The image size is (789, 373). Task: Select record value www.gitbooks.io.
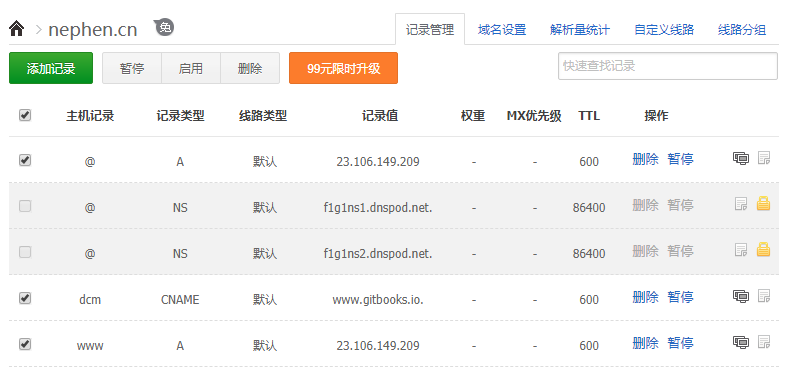pos(378,300)
